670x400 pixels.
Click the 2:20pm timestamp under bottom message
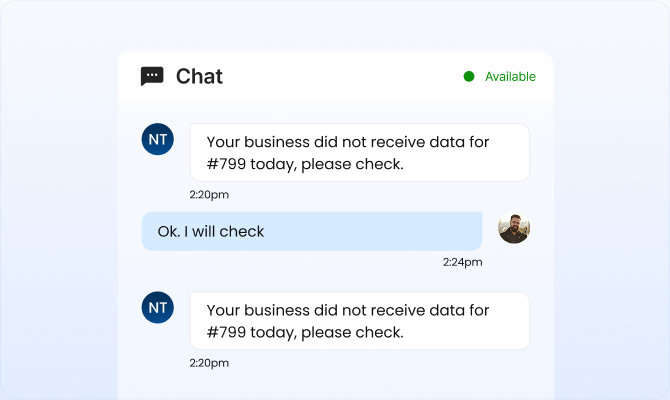click(209, 363)
